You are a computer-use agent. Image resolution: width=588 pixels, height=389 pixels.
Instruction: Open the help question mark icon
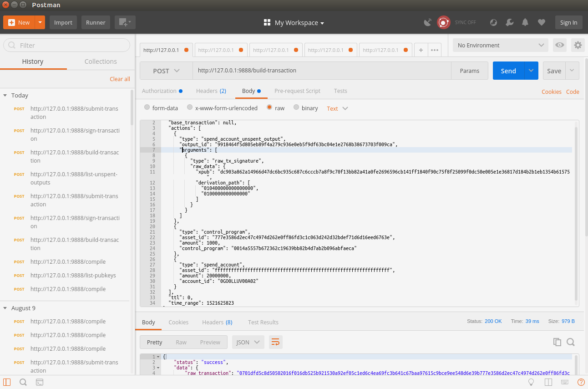tap(581, 382)
